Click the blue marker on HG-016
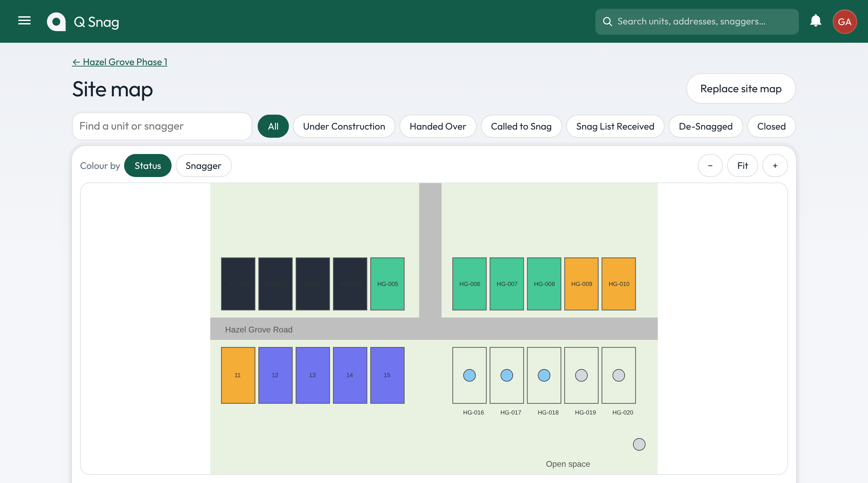The width and height of the screenshot is (868, 483). (x=469, y=375)
